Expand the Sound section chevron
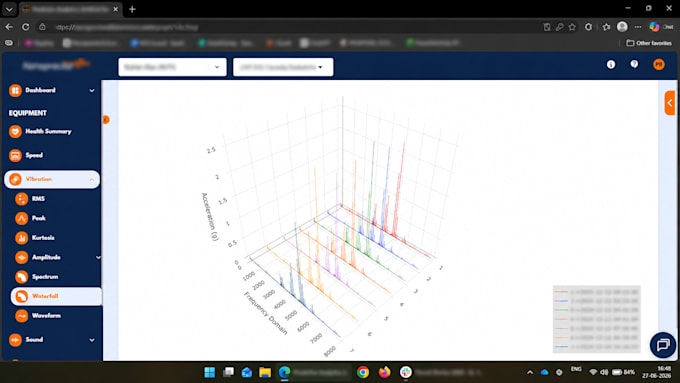The width and height of the screenshot is (680, 383). click(x=92, y=340)
